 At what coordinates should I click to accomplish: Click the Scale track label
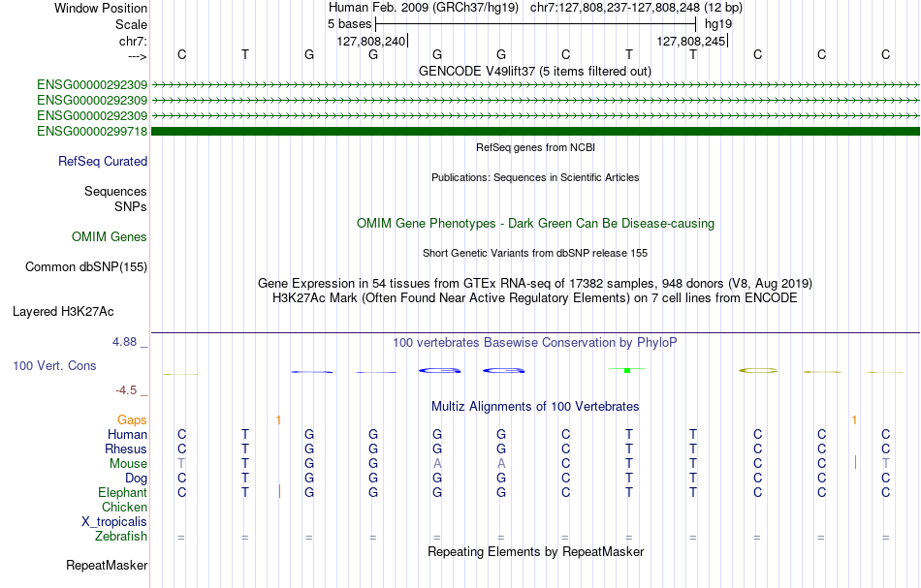(131, 24)
